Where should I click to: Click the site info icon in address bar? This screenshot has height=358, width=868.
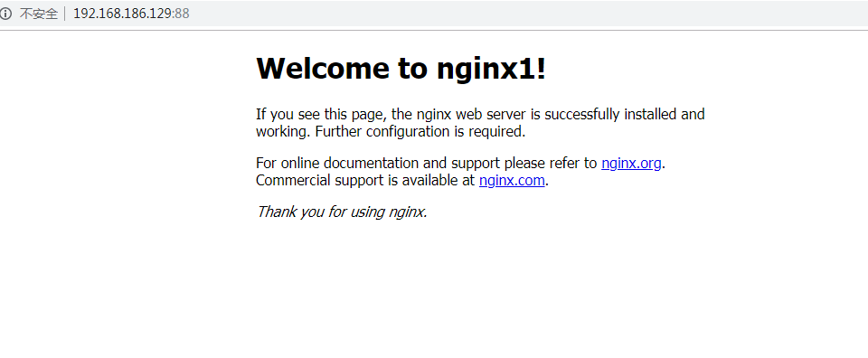pyautogui.click(x=5, y=14)
